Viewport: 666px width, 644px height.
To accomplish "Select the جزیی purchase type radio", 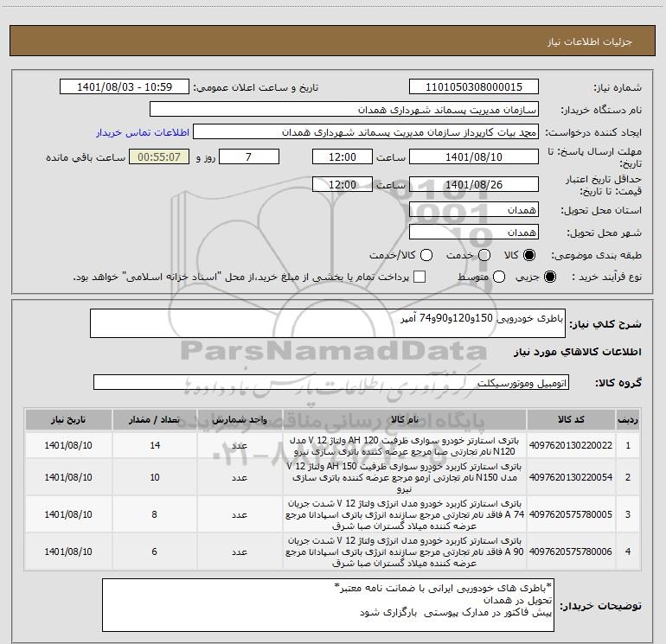I will (550, 277).
